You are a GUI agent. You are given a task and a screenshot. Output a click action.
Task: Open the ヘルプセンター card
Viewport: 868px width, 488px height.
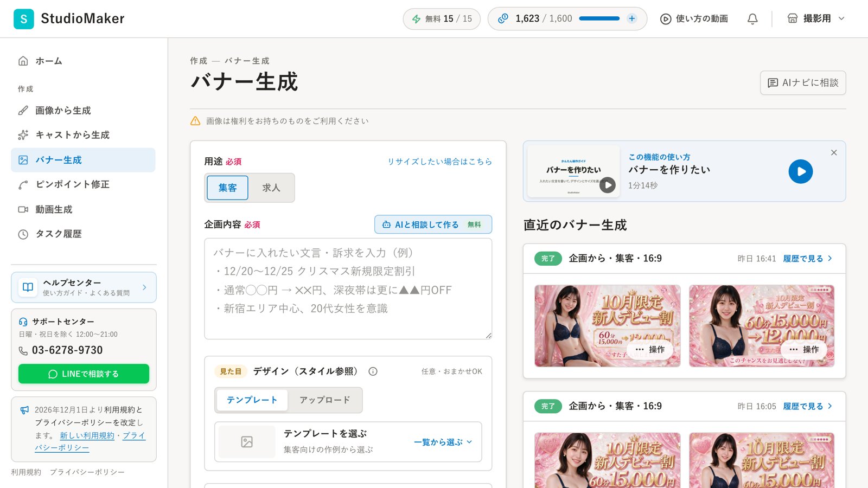pos(84,287)
